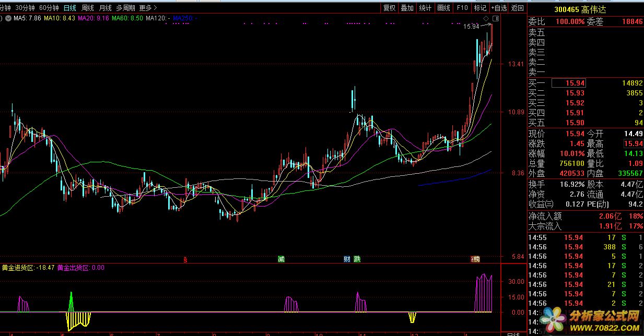This screenshot has width=644, height=336.
Task: Click the panel toggle icon beside the diamond
Action: [x=495, y=18]
